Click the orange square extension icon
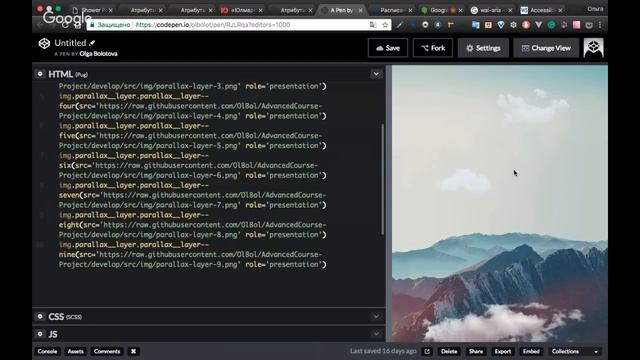Image resolution: width=640 pixels, height=360 pixels. (x=488, y=25)
